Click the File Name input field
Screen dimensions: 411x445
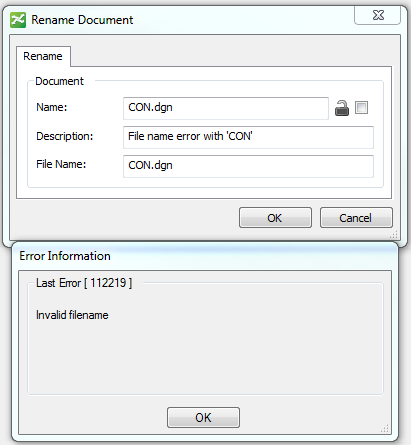pyautogui.click(x=248, y=166)
